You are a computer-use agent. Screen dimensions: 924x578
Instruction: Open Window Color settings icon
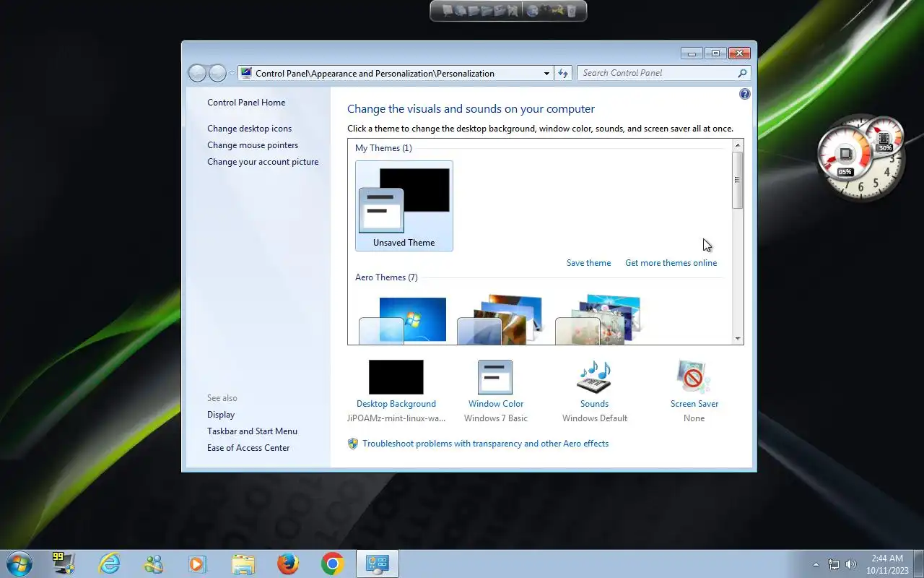click(495, 377)
